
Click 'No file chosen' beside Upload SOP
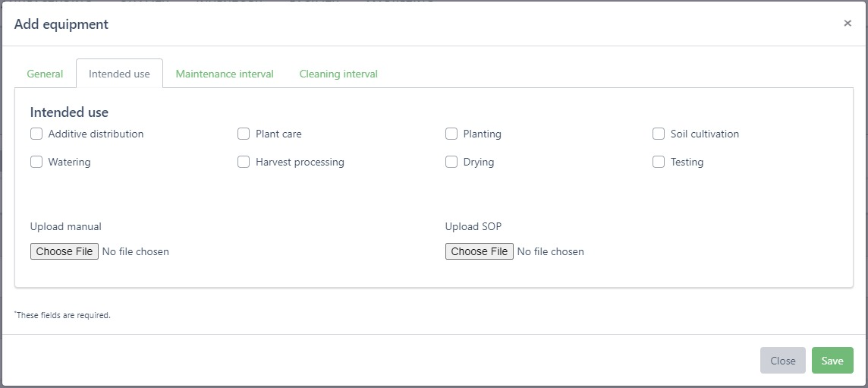pos(551,251)
